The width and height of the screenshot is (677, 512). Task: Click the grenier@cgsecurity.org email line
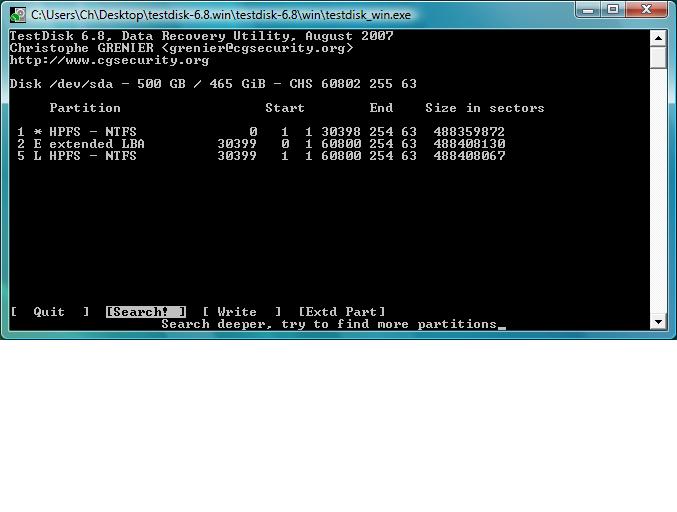click(181, 48)
